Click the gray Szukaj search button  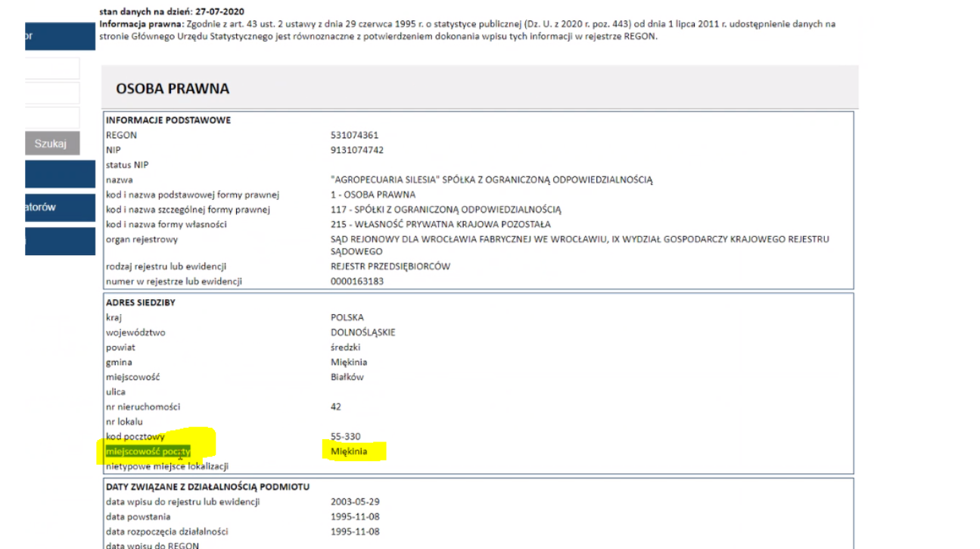[51, 143]
